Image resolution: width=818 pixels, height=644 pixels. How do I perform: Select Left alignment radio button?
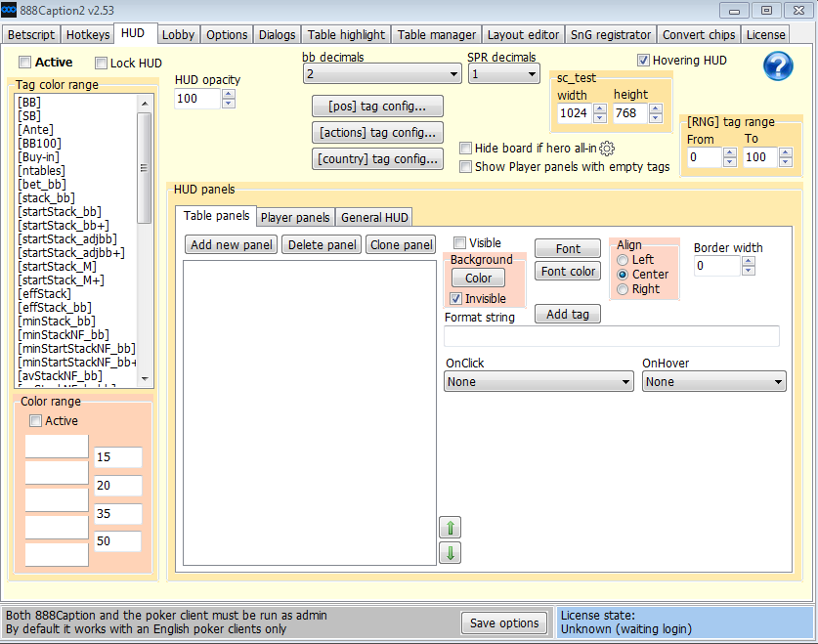[623, 260]
